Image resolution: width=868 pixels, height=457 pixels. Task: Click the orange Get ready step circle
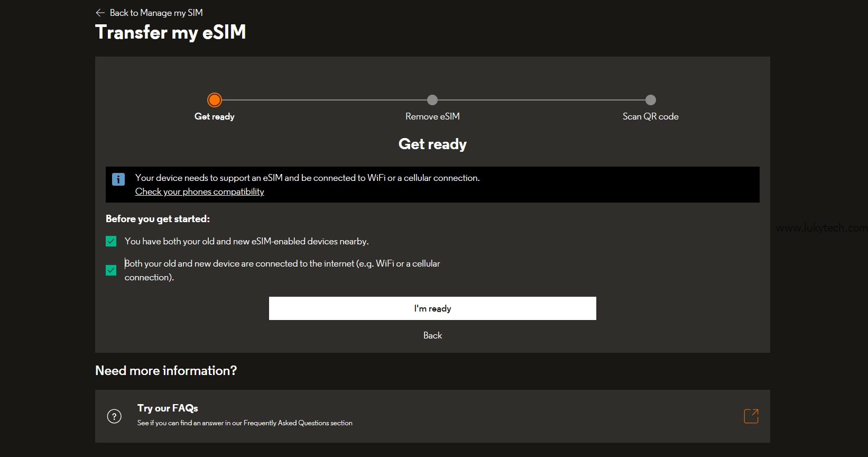click(215, 100)
